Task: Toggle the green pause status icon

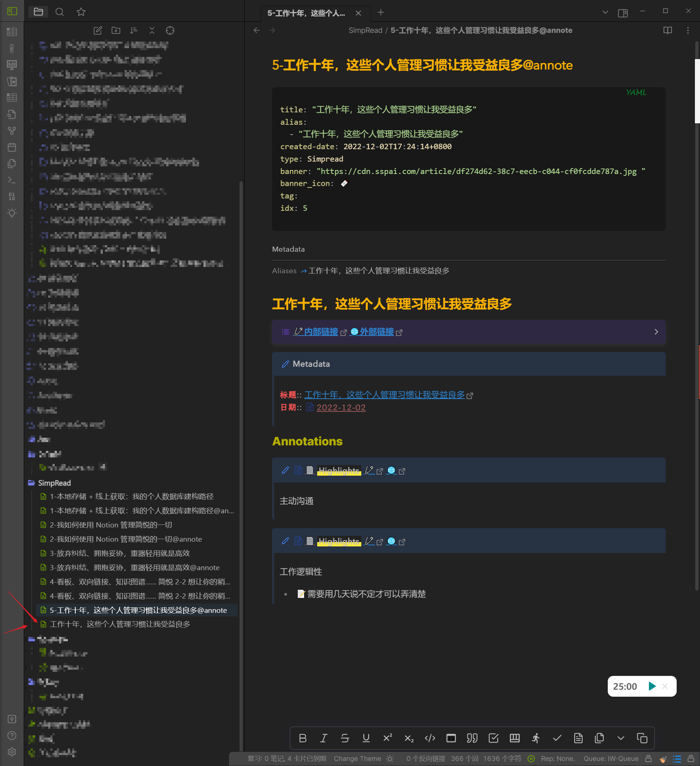Action: pyautogui.click(x=531, y=758)
